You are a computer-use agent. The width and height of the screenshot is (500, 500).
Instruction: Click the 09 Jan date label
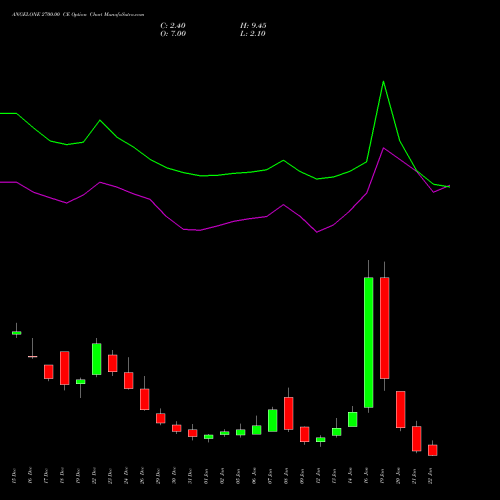302,476
